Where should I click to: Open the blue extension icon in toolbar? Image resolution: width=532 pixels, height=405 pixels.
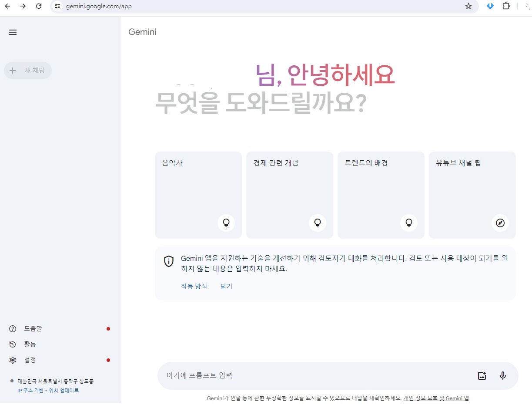(x=490, y=6)
